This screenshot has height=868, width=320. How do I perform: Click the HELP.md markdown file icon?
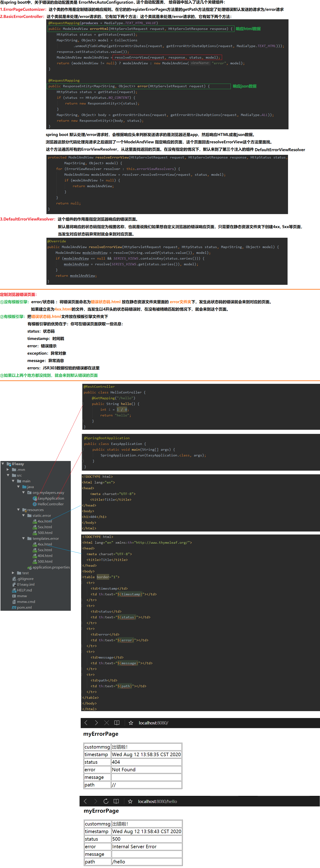coord(14,590)
